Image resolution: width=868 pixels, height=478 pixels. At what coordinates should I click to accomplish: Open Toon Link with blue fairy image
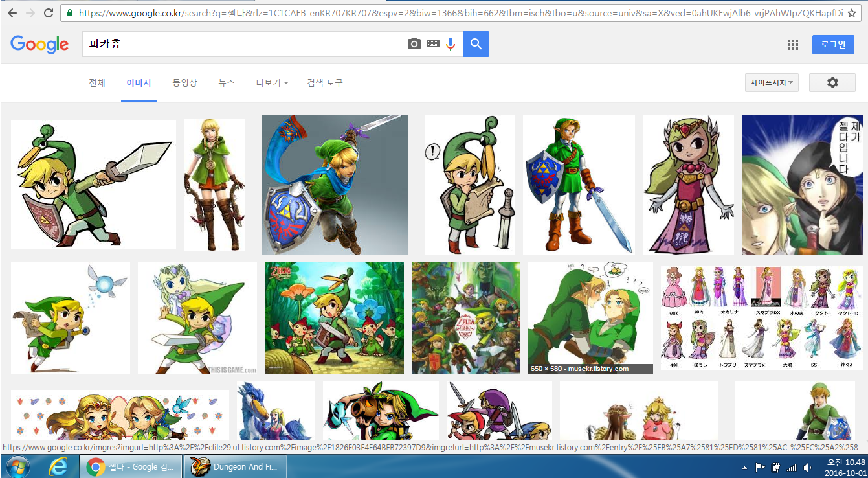[71, 318]
